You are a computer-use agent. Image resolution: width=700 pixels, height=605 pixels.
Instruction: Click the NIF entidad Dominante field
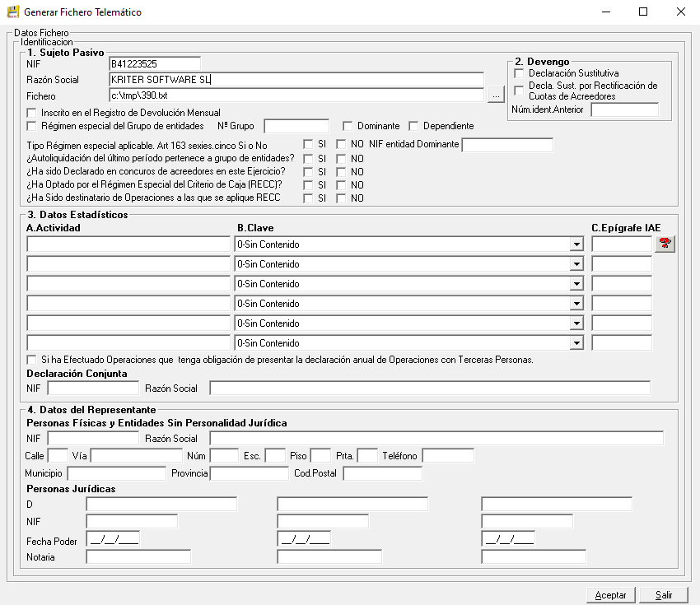507,145
